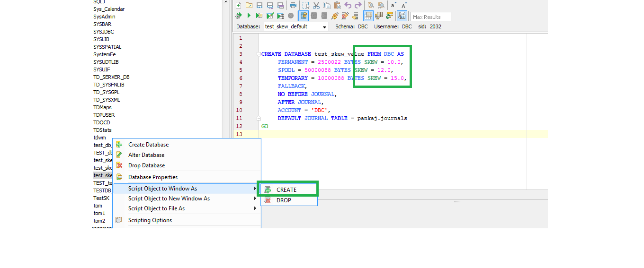Click the Open file folder icon

[249, 5]
